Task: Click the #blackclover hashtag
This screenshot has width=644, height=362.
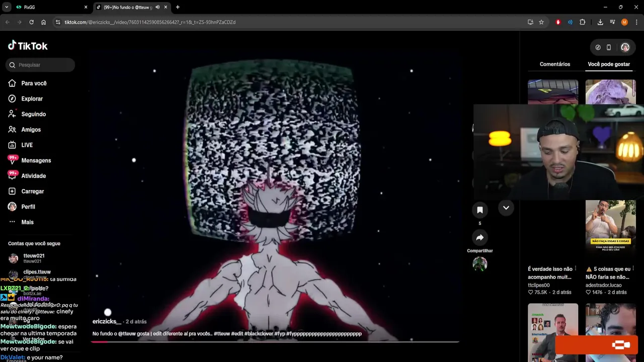Action: 258,334
